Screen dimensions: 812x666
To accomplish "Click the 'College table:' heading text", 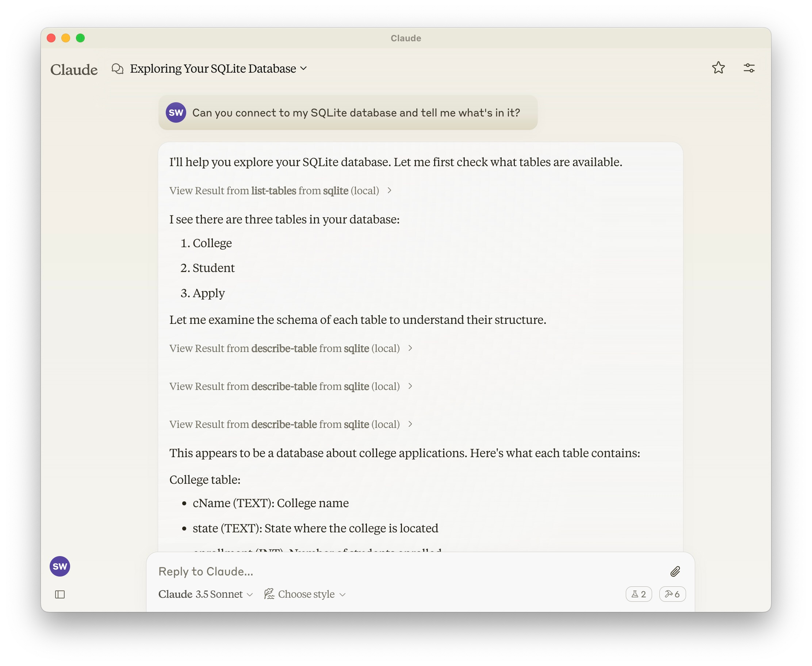I will click(205, 480).
